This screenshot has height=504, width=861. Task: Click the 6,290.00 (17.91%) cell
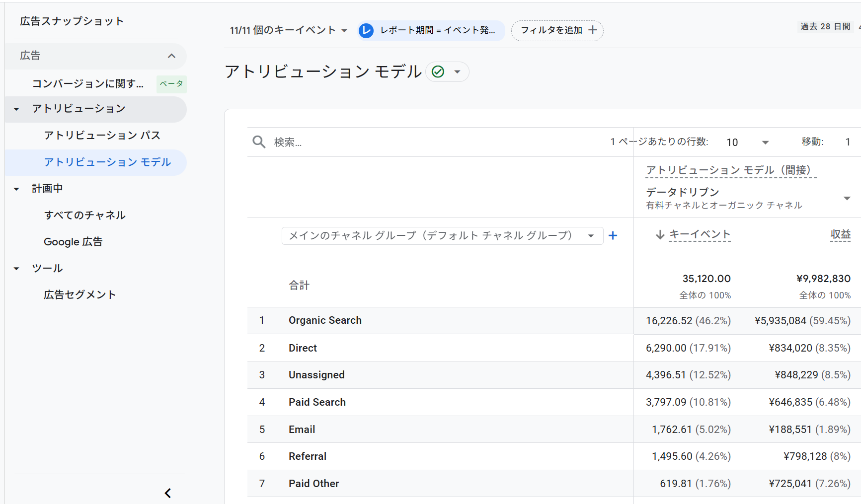pos(688,348)
